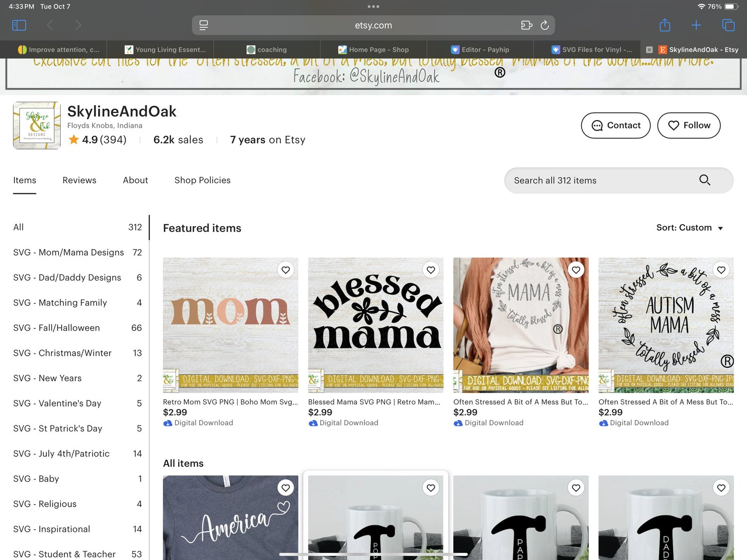The height and width of the screenshot is (560, 747).
Task: Click the Search all 312 items field
Action: pyautogui.click(x=619, y=180)
